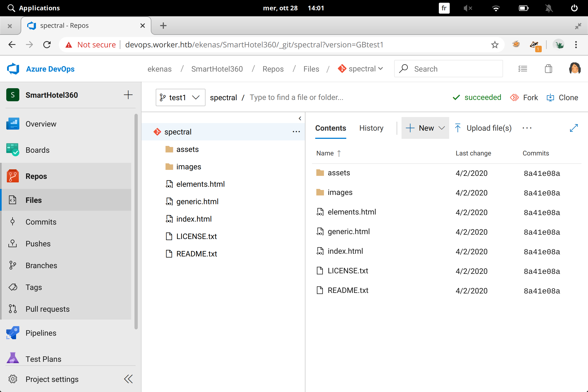Toggle the notifications bell in top bar
The height and width of the screenshot is (392, 588).
pyautogui.click(x=549, y=8)
